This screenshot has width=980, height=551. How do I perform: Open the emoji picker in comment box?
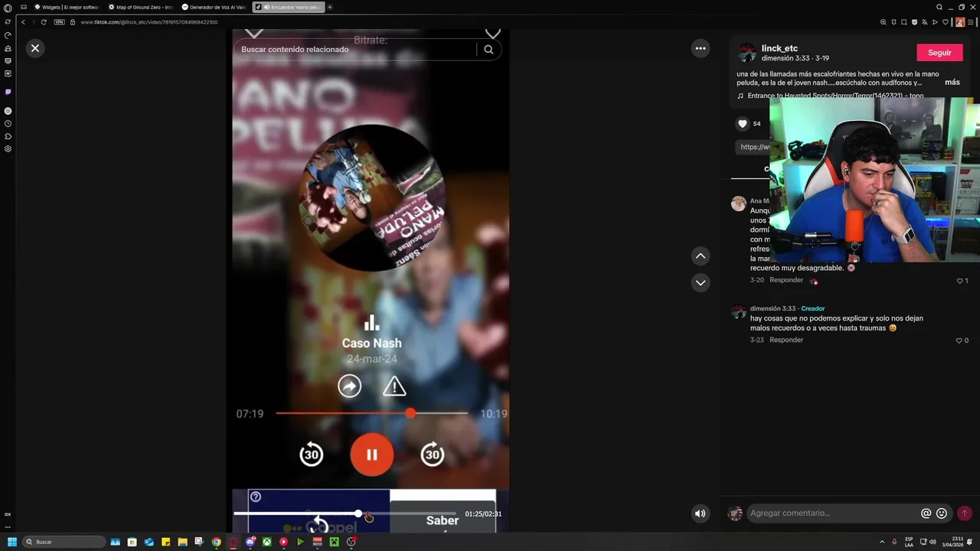942,514
